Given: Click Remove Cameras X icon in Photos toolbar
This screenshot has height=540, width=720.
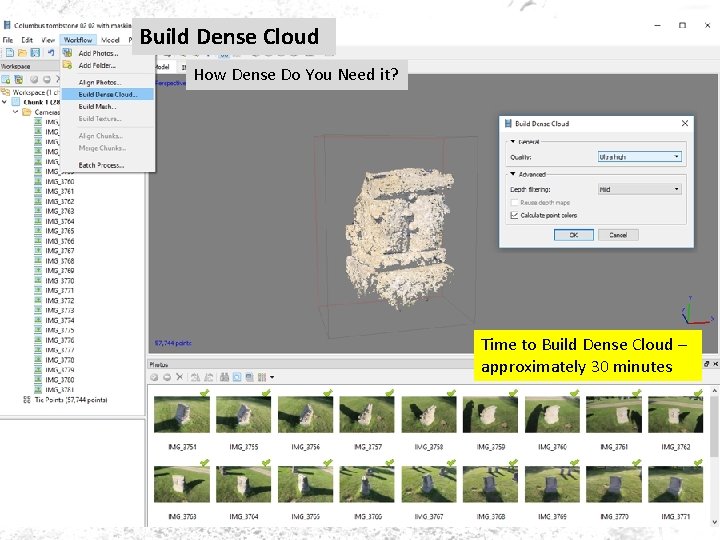Looking at the screenshot, I should click(x=180, y=377).
